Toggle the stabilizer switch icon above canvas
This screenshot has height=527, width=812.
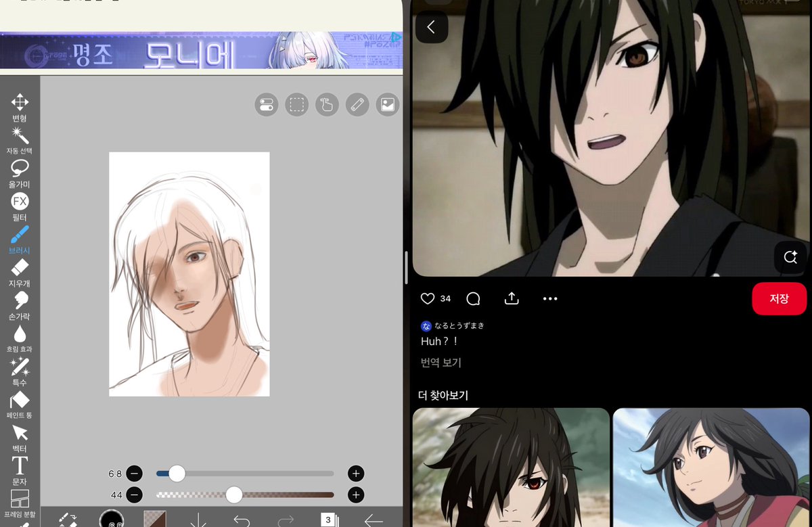[x=267, y=105]
